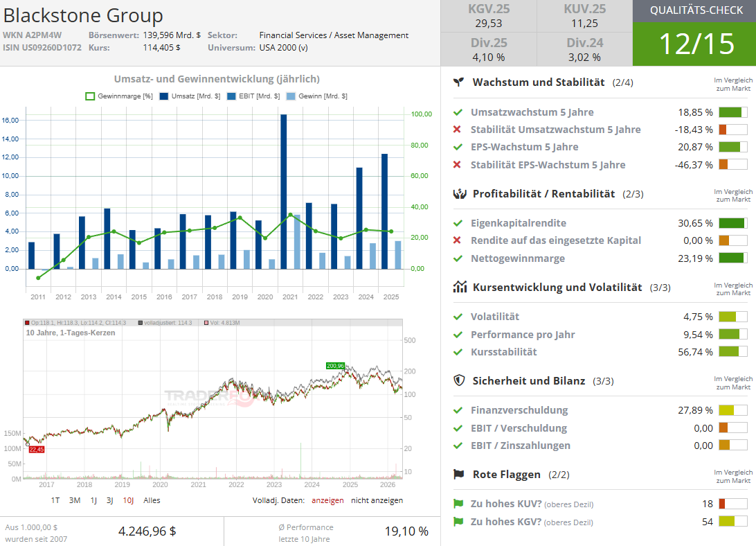Viewport: 756px width, 546px height.
Task: Click the Div.24 value 3,02 %
Action: 584,57
